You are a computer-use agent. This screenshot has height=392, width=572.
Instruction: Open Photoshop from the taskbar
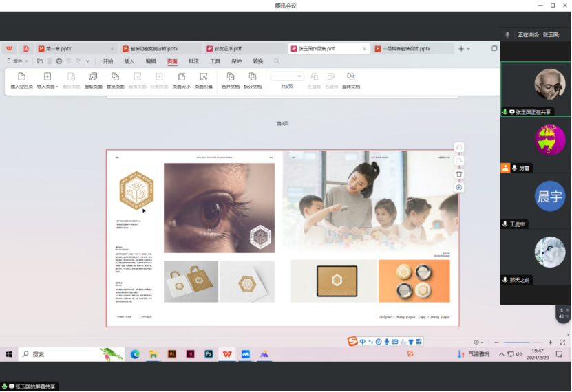coord(208,353)
